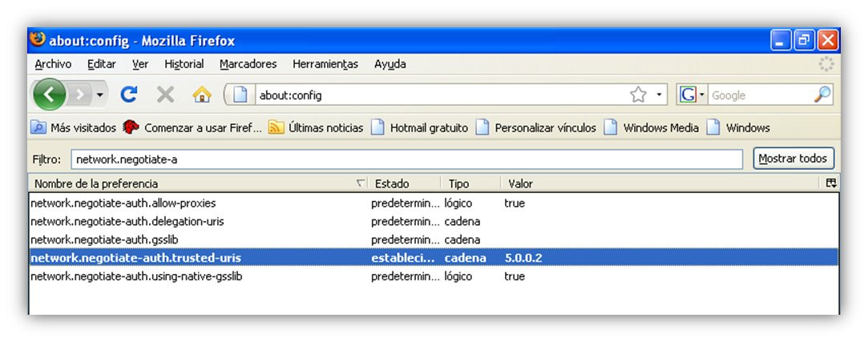This screenshot has height=342, width=868.
Task: Open the last Windows bookmark
Action: (738, 128)
